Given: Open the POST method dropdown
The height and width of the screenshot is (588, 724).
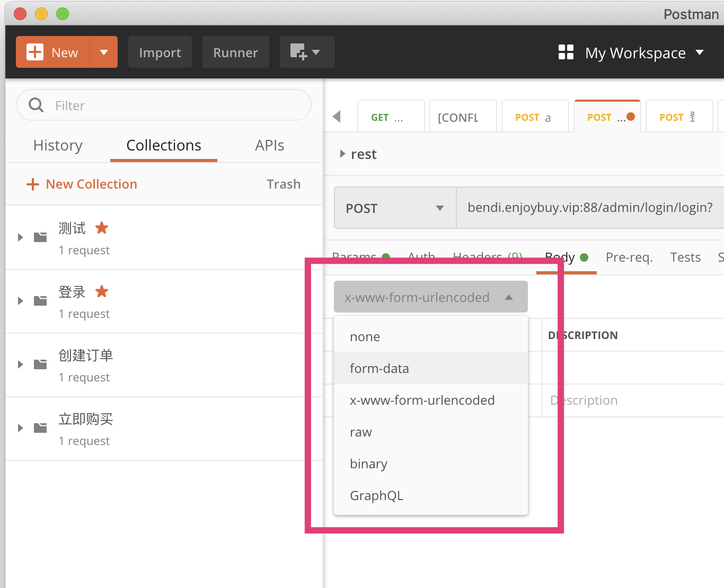Looking at the screenshot, I should tap(395, 208).
